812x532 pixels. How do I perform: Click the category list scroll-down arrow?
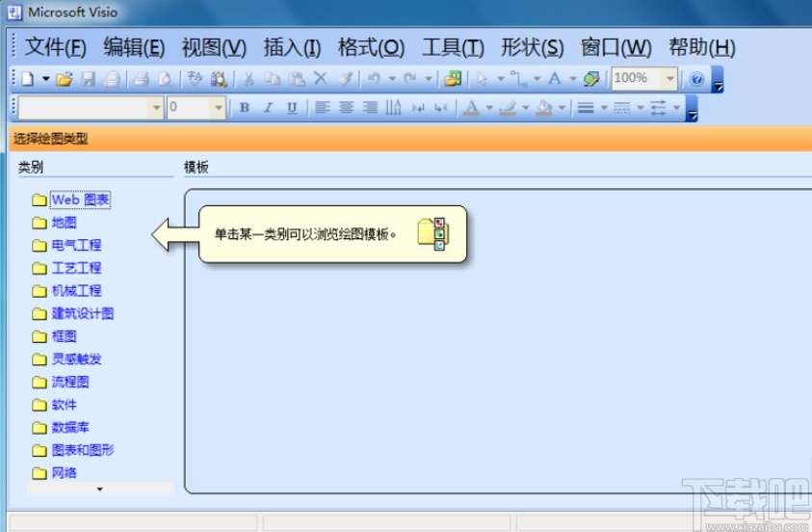tap(100, 489)
